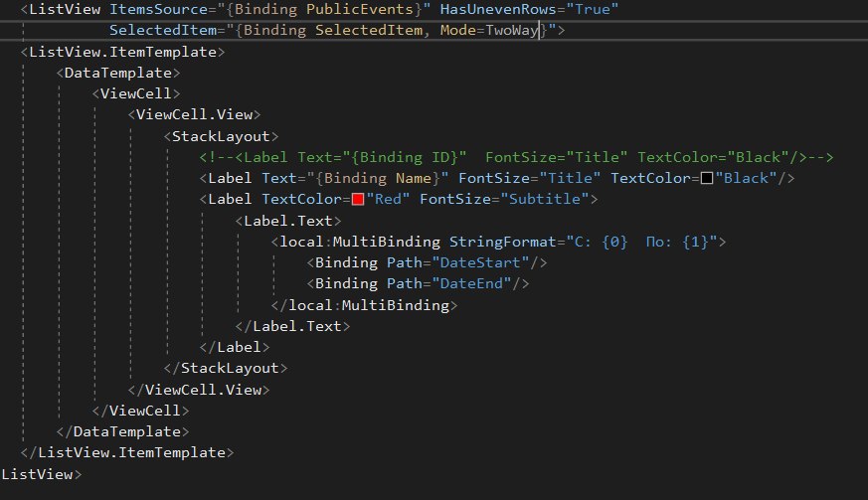Viewport: 868px width, 500px height.
Task: Click the closing DataTemplate tag
Action: tap(122, 432)
